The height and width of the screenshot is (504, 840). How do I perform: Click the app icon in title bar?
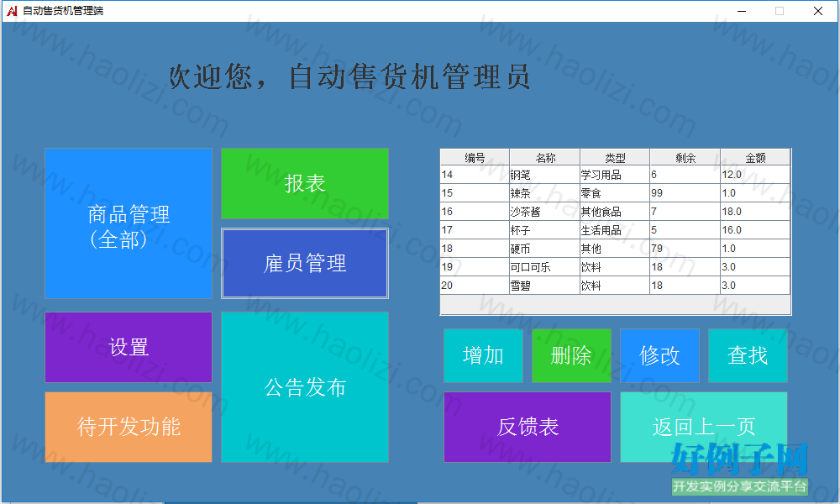[12, 11]
